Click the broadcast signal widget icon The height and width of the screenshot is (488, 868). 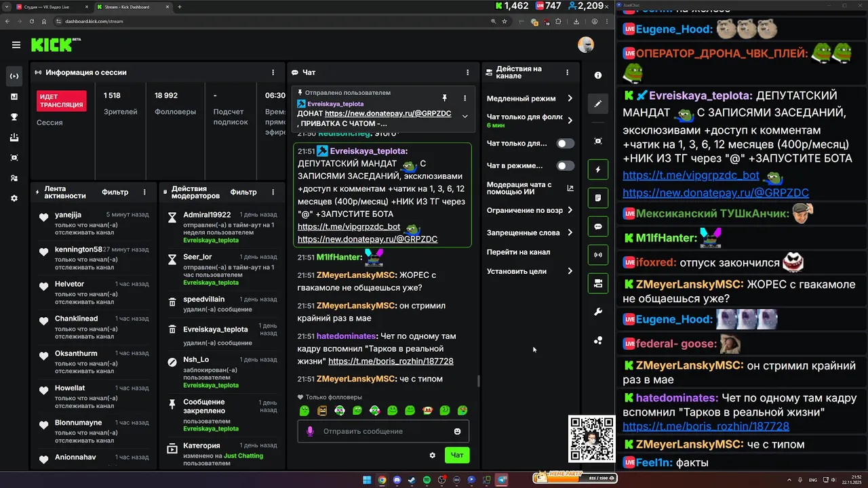coord(598,255)
